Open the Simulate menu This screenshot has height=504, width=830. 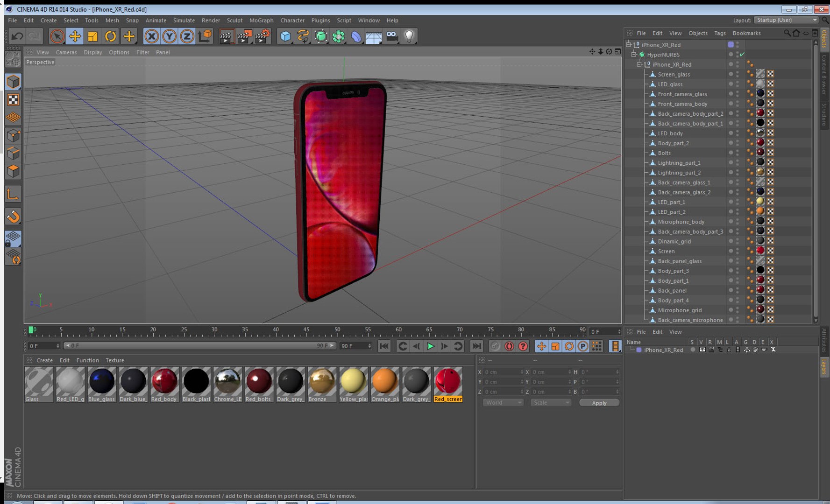184,21
